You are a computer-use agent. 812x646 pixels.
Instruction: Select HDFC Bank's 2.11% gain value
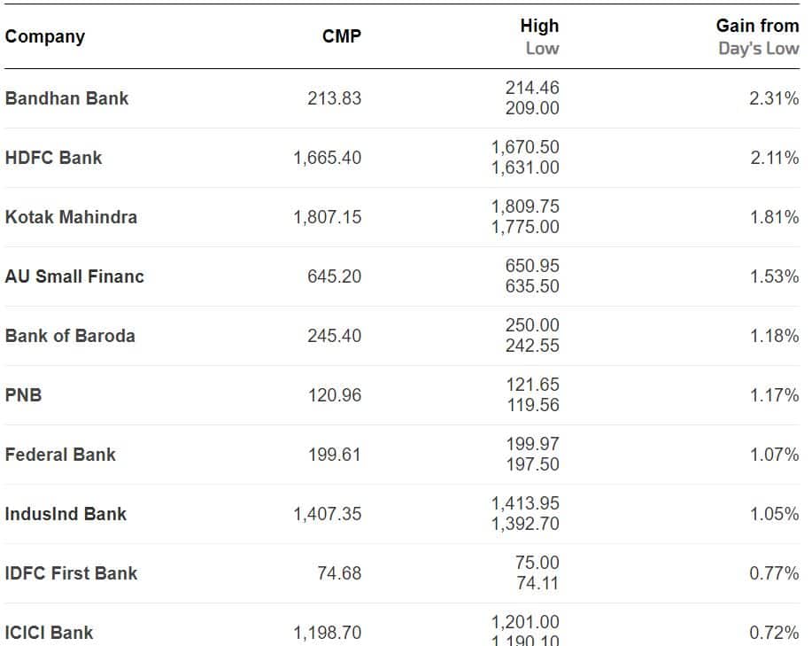[775, 158]
